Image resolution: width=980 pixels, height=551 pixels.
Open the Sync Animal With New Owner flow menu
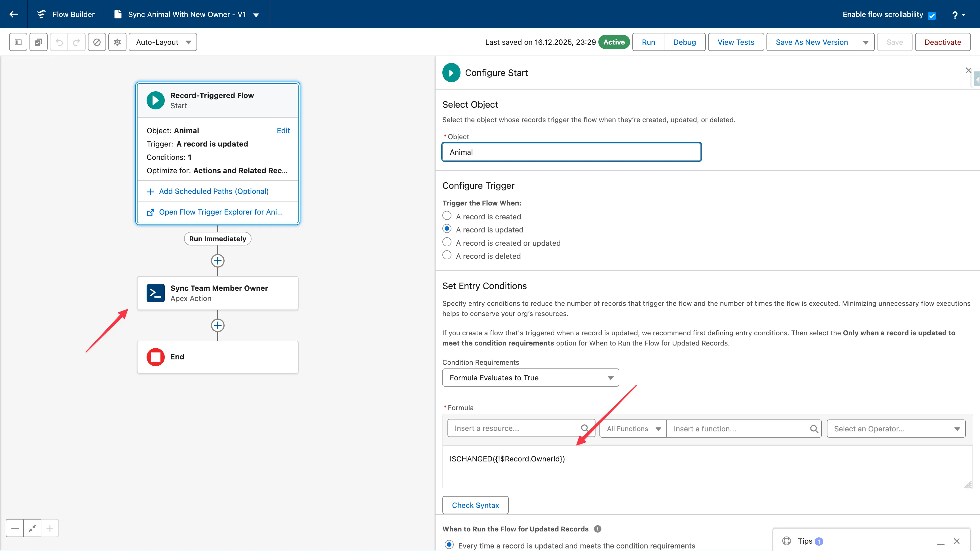click(x=256, y=15)
